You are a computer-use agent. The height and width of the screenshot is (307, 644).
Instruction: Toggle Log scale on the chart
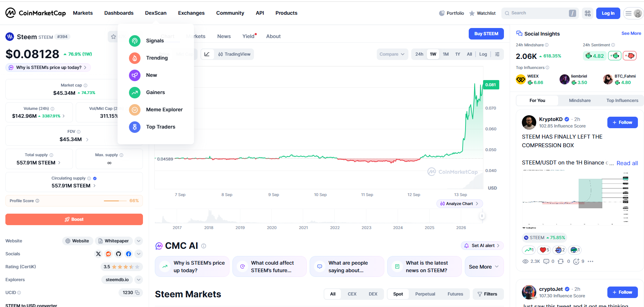click(483, 54)
